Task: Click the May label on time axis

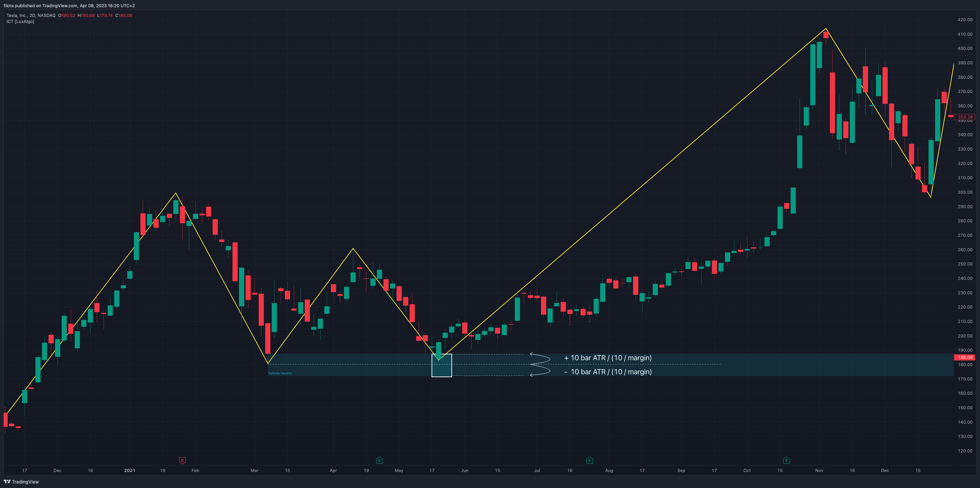Action: tap(399, 470)
